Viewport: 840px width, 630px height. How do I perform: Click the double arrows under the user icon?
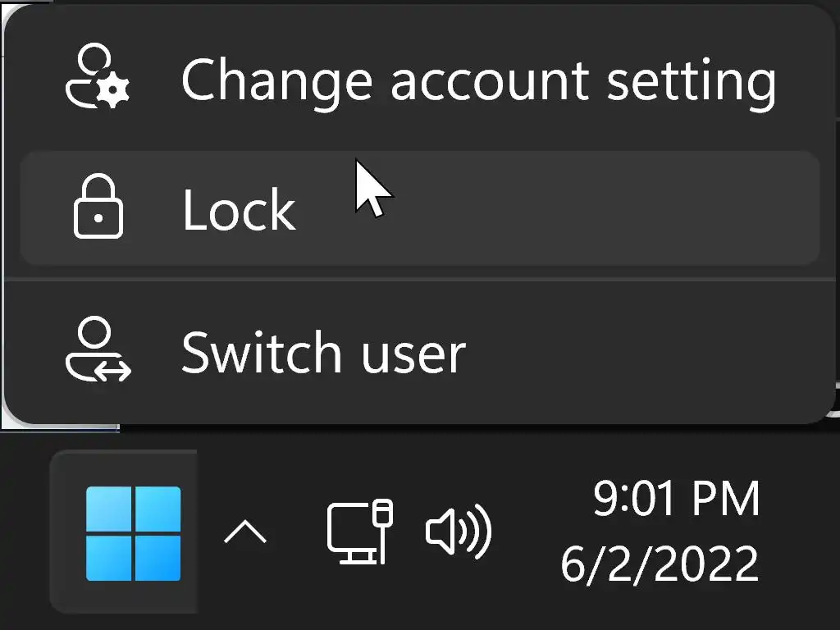click(x=112, y=372)
